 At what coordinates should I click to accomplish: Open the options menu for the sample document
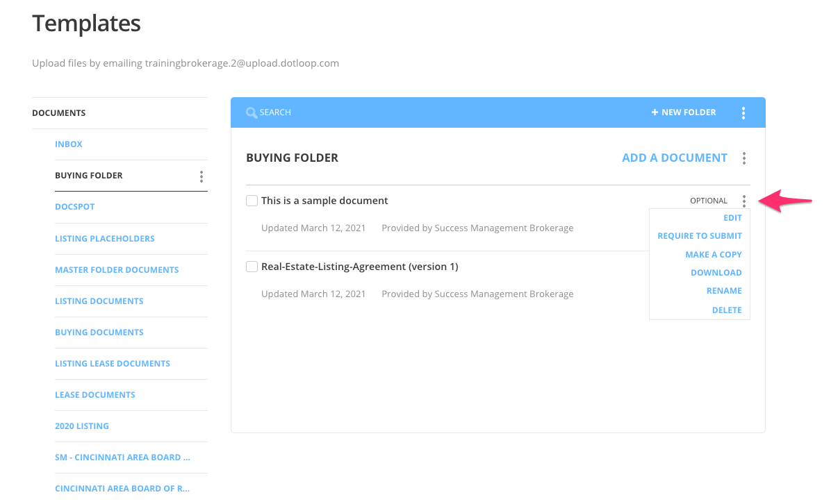click(743, 200)
